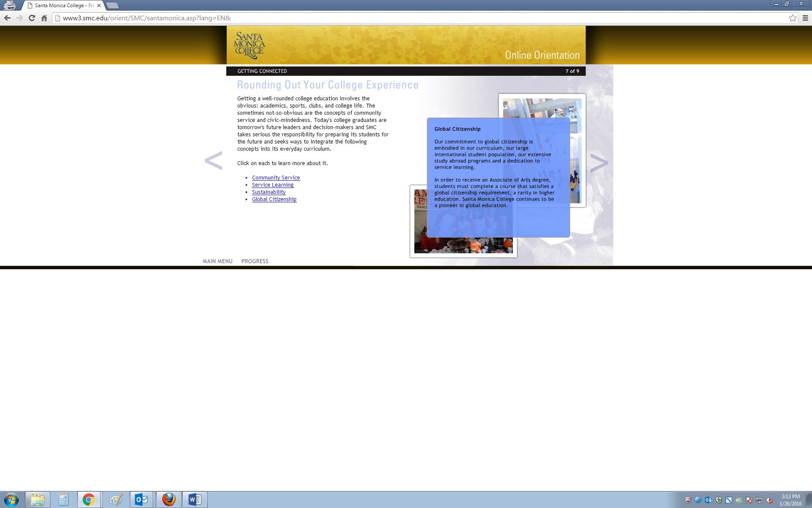This screenshot has width=812, height=508.
Task: Launch Word from the taskbar
Action: pos(195,500)
